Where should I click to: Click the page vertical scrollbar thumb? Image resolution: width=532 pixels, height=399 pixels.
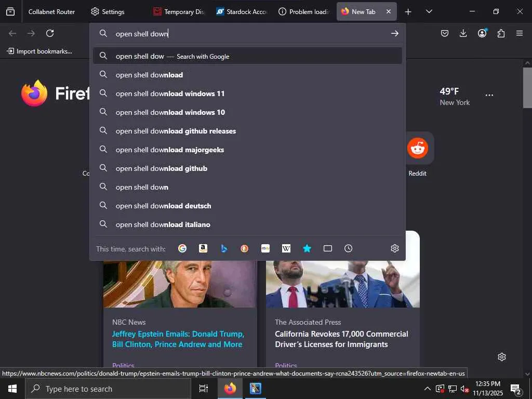tap(527, 87)
